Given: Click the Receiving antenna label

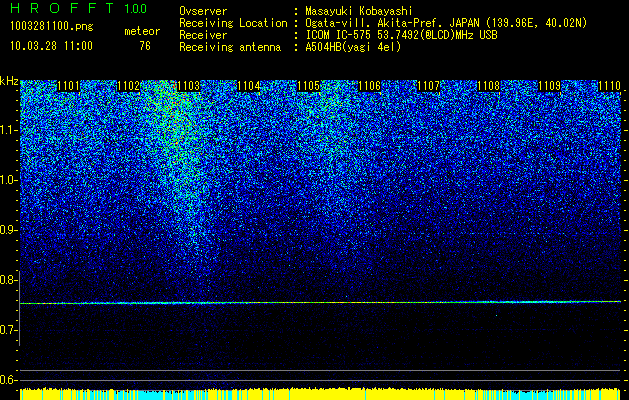Looking at the screenshot, I should coord(230,47).
